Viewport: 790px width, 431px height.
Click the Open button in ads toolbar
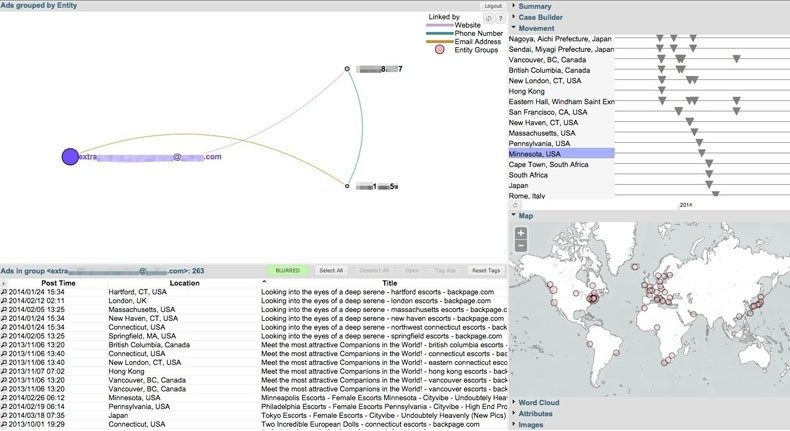(x=412, y=271)
